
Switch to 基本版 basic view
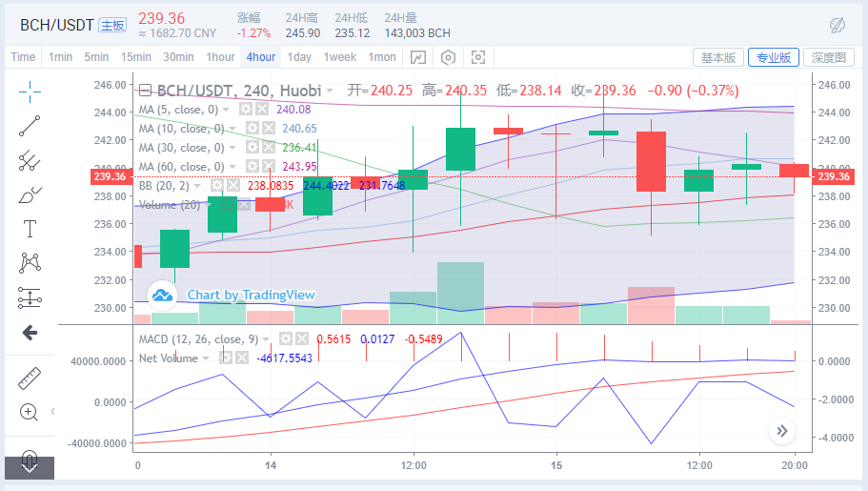click(718, 57)
